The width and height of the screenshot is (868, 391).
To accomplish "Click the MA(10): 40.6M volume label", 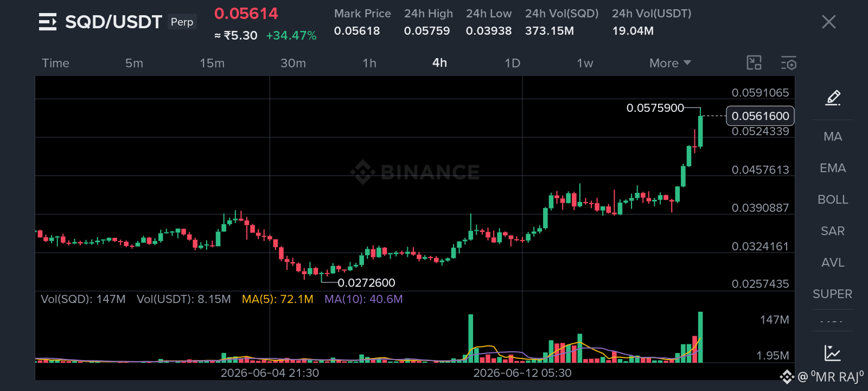I will (363, 299).
